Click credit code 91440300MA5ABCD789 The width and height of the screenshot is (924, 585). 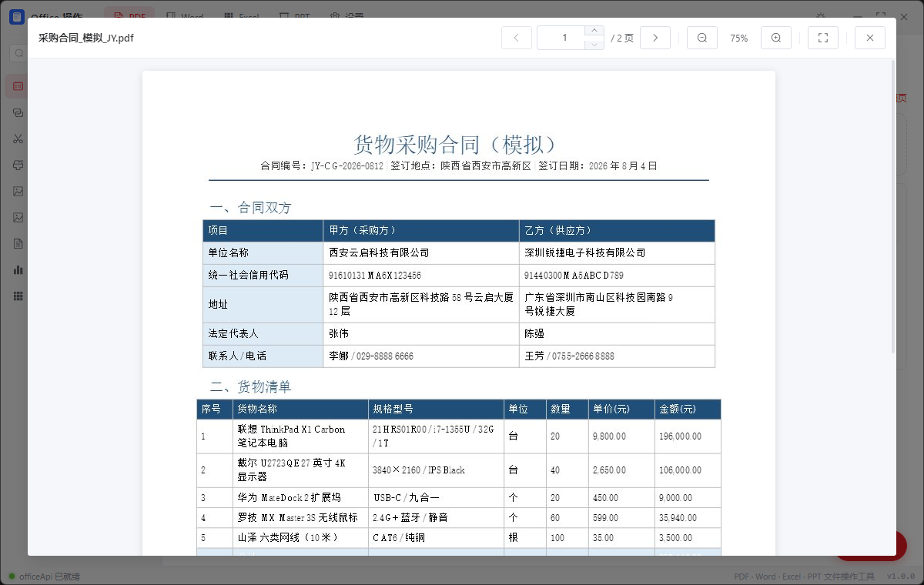point(574,275)
